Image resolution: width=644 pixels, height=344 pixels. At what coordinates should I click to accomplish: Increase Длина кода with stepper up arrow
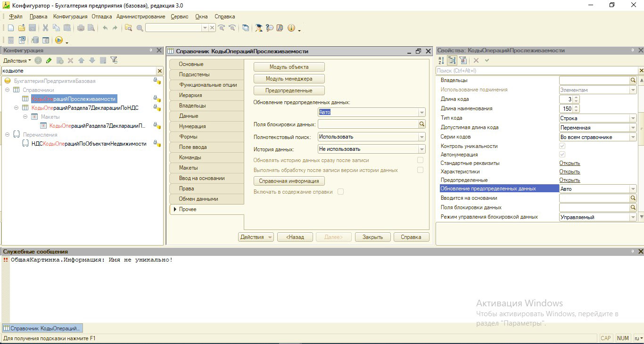click(576, 98)
